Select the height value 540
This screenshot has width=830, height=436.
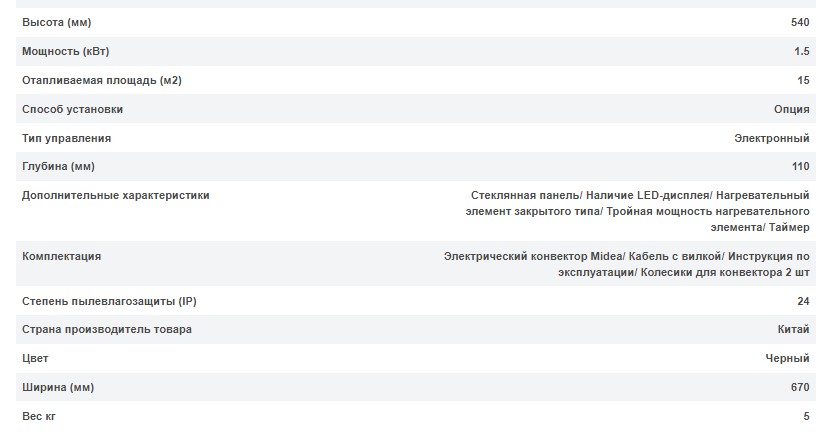pyautogui.click(x=799, y=22)
